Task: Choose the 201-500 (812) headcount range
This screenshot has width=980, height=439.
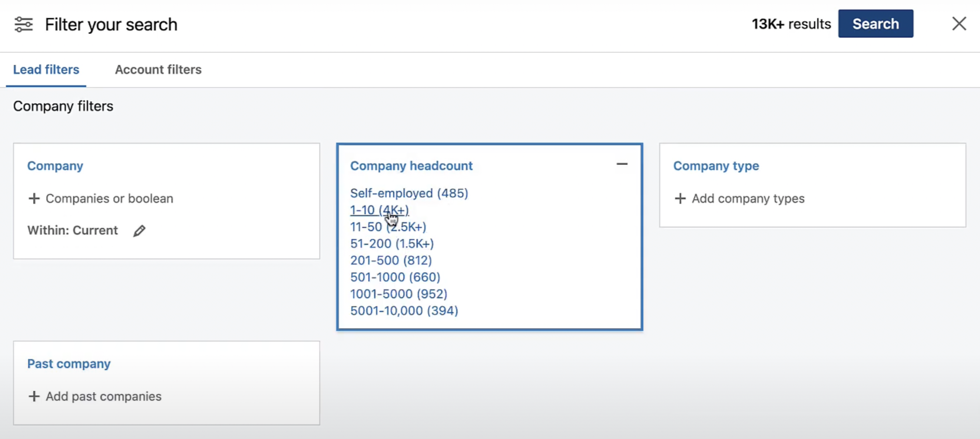Action: click(x=391, y=260)
